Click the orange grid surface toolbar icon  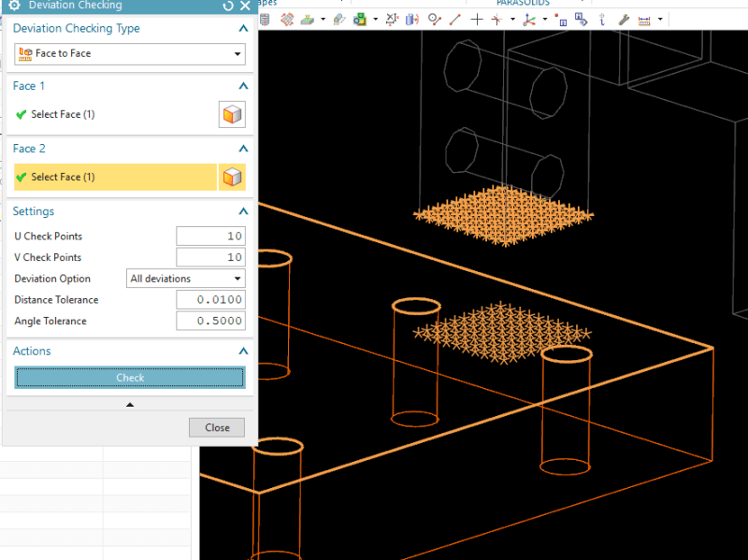coord(287,20)
